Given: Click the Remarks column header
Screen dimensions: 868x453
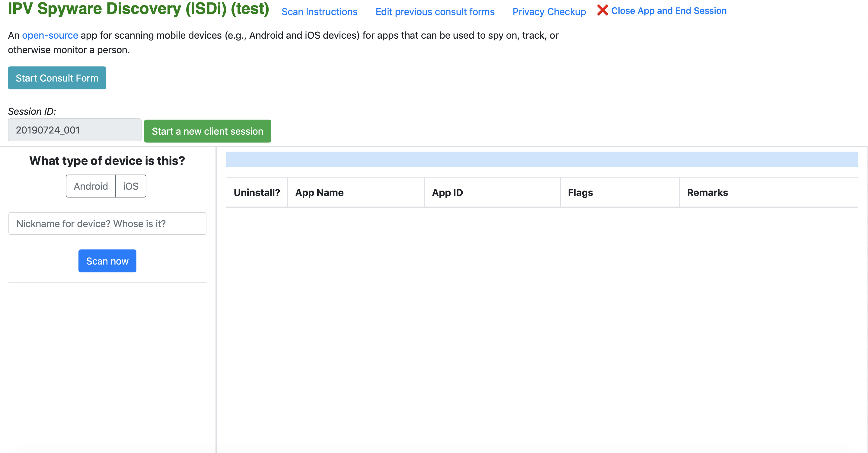Looking at the screenshot, I should pyautogui.click(x=707, y=192).
